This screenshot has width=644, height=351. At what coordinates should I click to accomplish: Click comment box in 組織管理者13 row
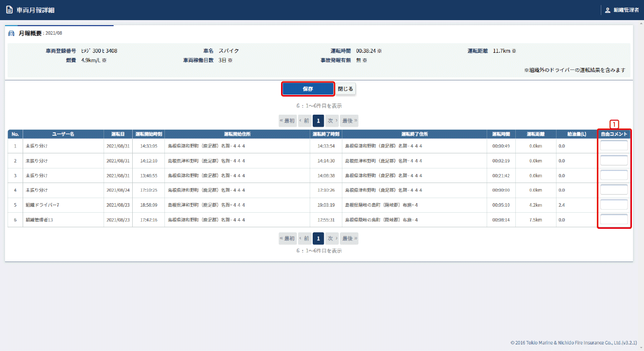[x=614, y=220]
